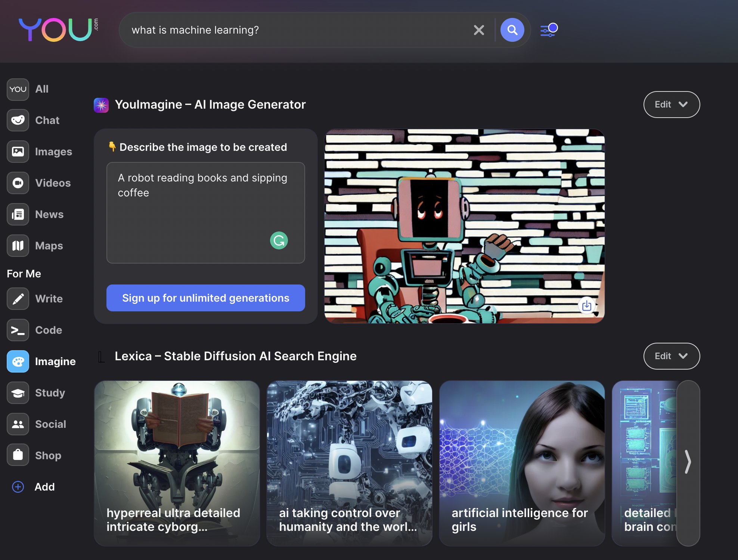Open 'hyperreal ultra detailed intricate cyborg' card
This screenshot has width=738, height=560.
pos(177,463)
